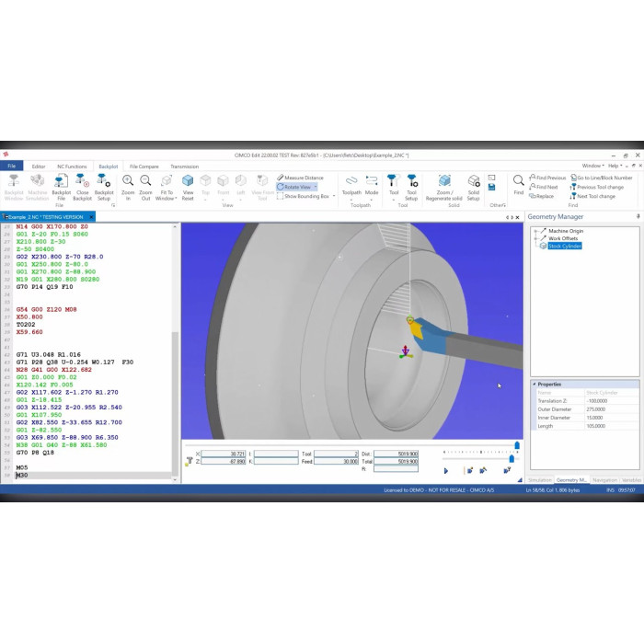The height and width of the screenshot is (644, 644).
Task: Toggle the Measure Distance option
Action: tap(303, 178)
